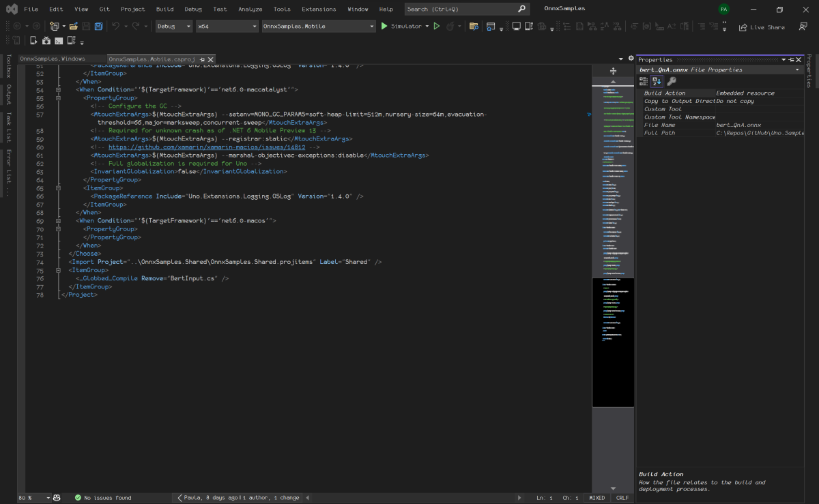Select the categorized view icon in Properties

tap(642, 80)
